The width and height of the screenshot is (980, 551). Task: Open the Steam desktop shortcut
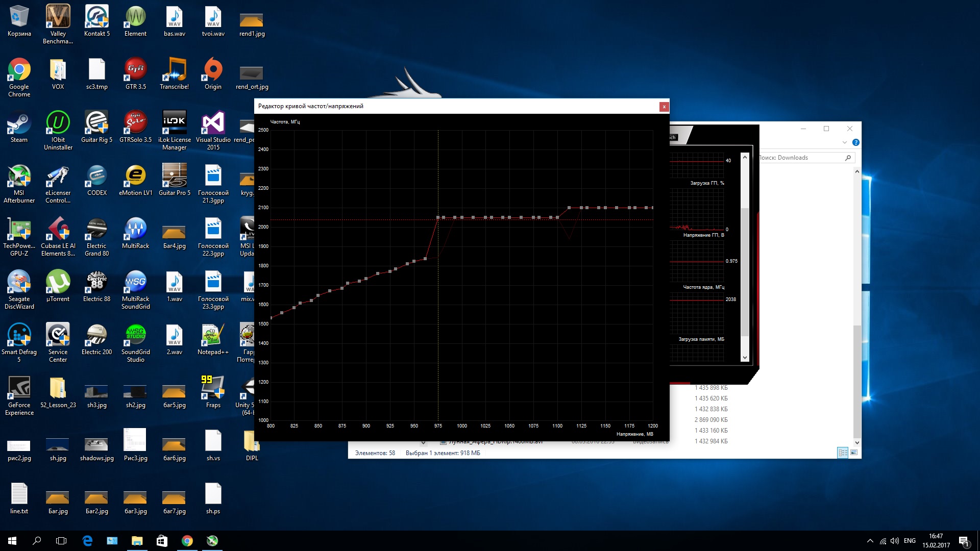click(x=19, y=123)
